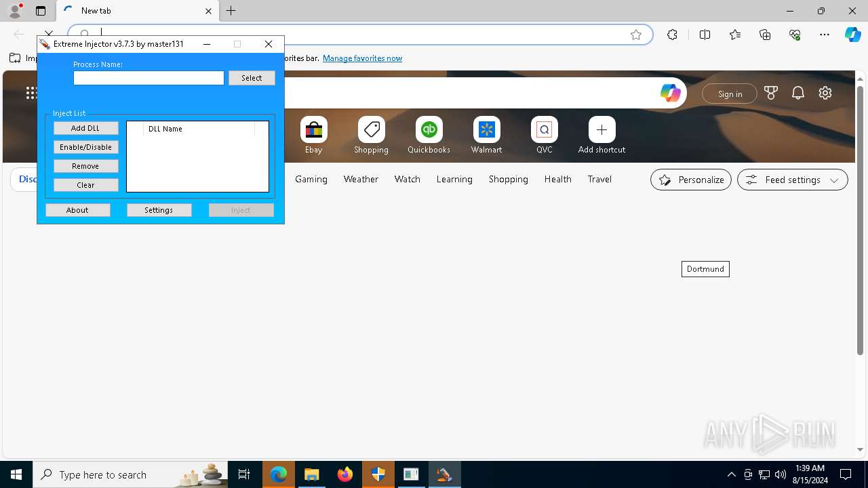This screenshot has height=488, width=868.
Task: Open the volume control in tray
Action: pos(781,474)
